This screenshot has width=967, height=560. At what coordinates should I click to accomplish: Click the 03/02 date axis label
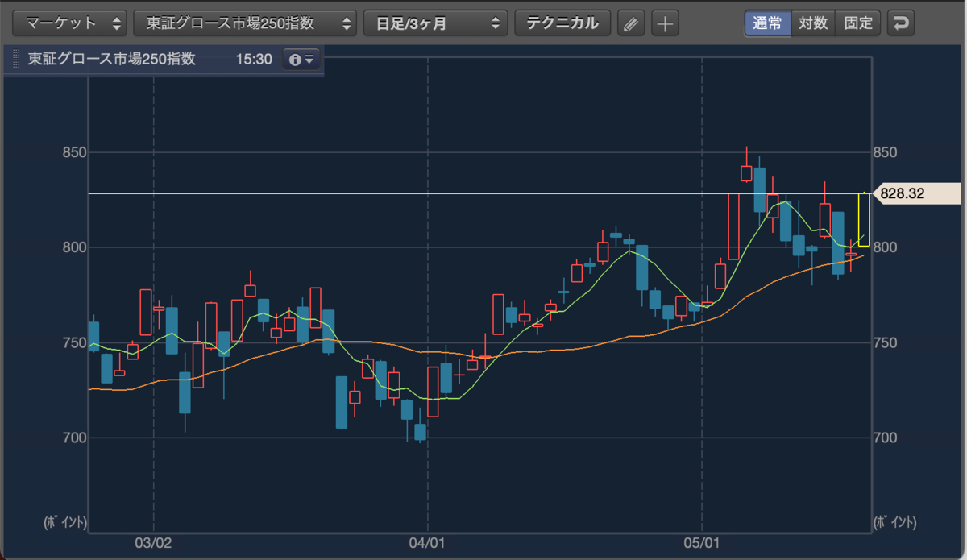[153, 543]
